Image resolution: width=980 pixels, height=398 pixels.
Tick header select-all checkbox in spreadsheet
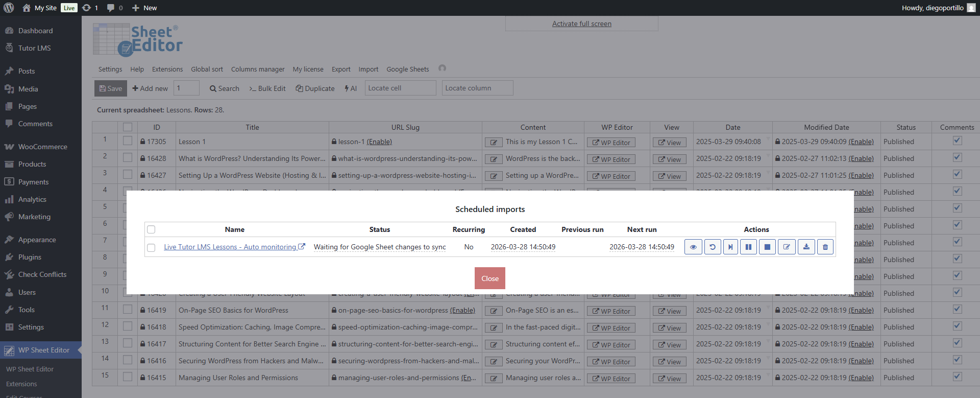tap(128, 127)
